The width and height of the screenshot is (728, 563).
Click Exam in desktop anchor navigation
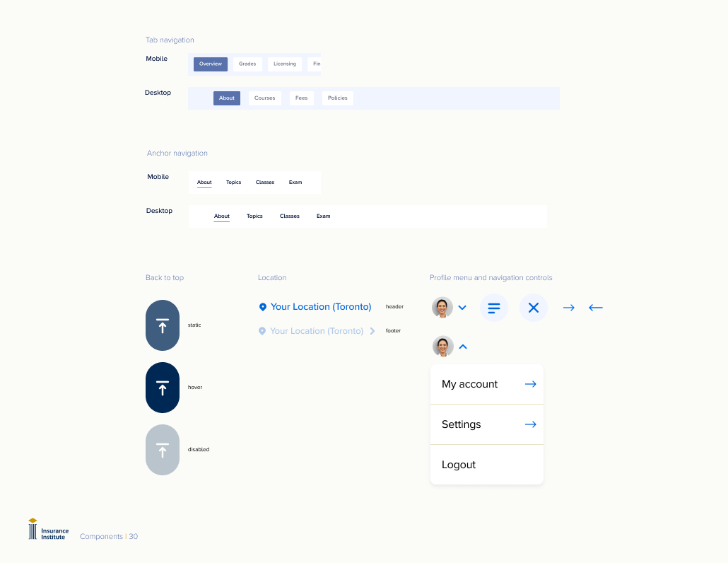pos(324,216)
